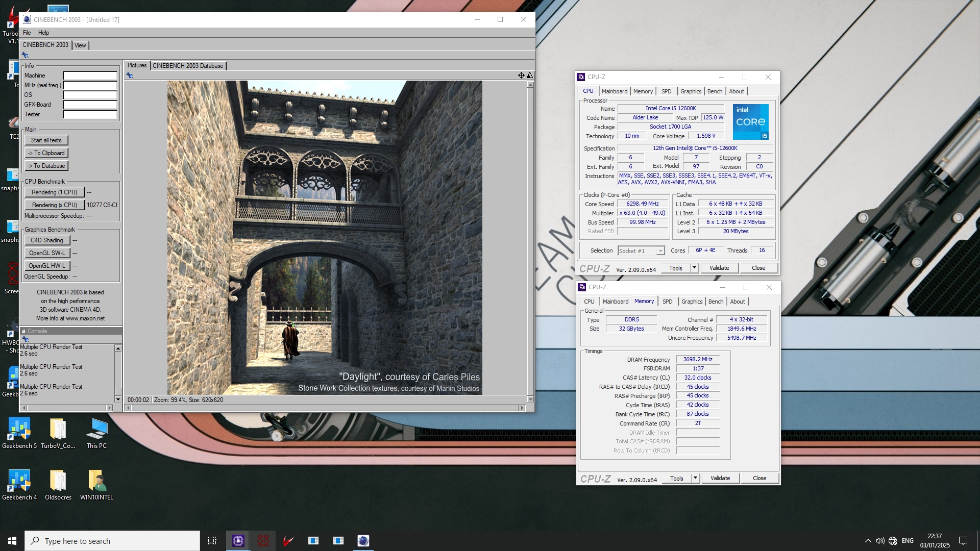Click the first taskbar window icon after checkmark
Viewport: 980px width, 551px height.
313,541
